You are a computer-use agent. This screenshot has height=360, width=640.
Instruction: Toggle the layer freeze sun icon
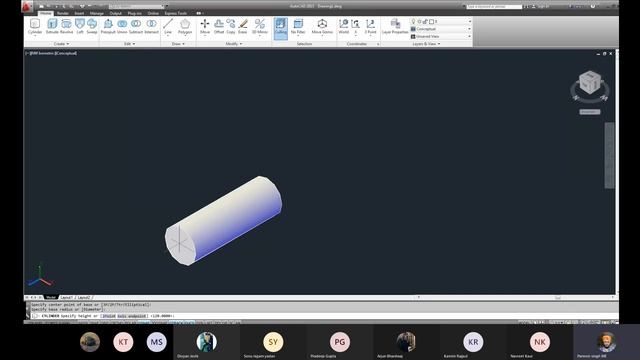(x=419, y=21)
